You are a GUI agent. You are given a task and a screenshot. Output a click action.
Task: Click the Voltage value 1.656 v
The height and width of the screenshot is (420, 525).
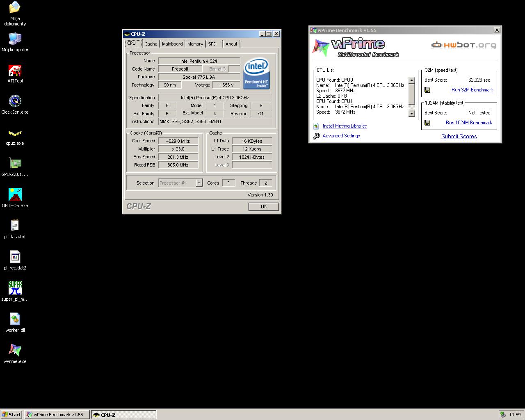226,85
